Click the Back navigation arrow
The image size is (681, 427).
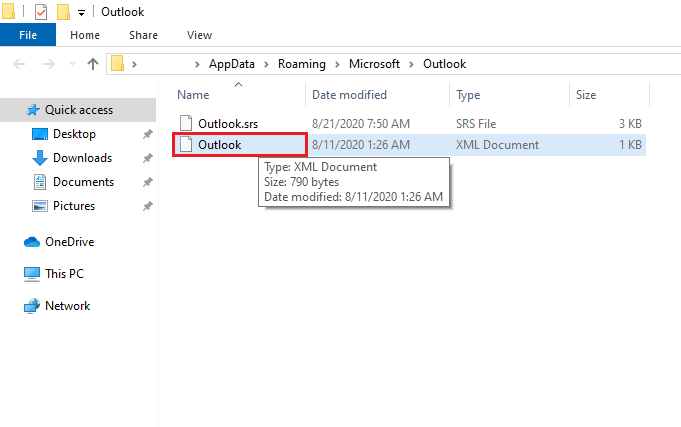tap(19, 64)
